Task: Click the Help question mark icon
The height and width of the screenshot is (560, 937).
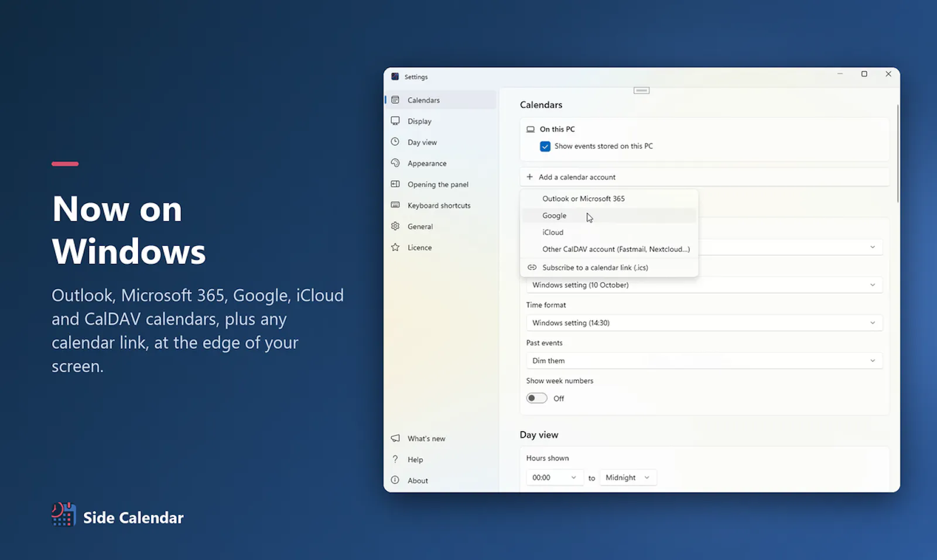Action: coord(395,459)
